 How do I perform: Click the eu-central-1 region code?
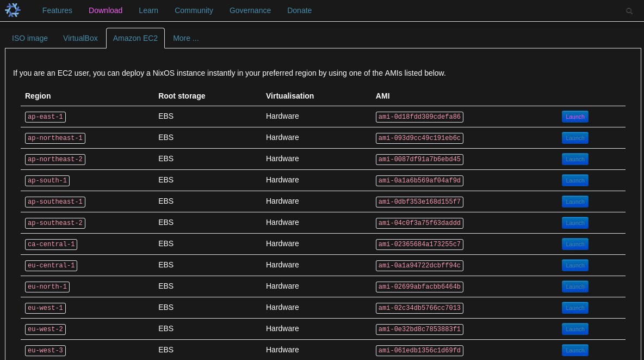51,265
